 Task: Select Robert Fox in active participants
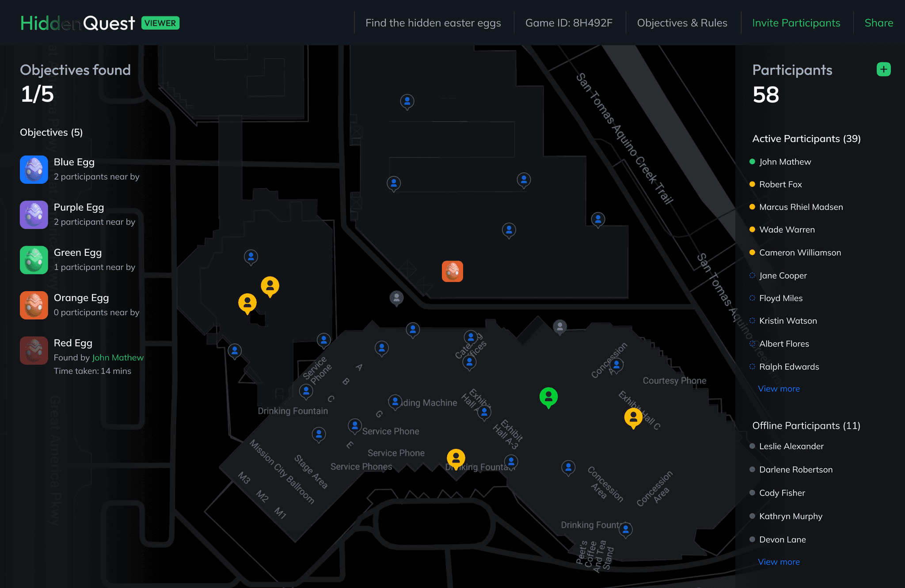pyautogui.click(x=780, y=184)
